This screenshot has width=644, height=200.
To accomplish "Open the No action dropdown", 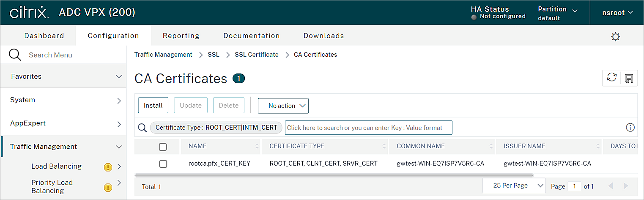I will point(283,106).
